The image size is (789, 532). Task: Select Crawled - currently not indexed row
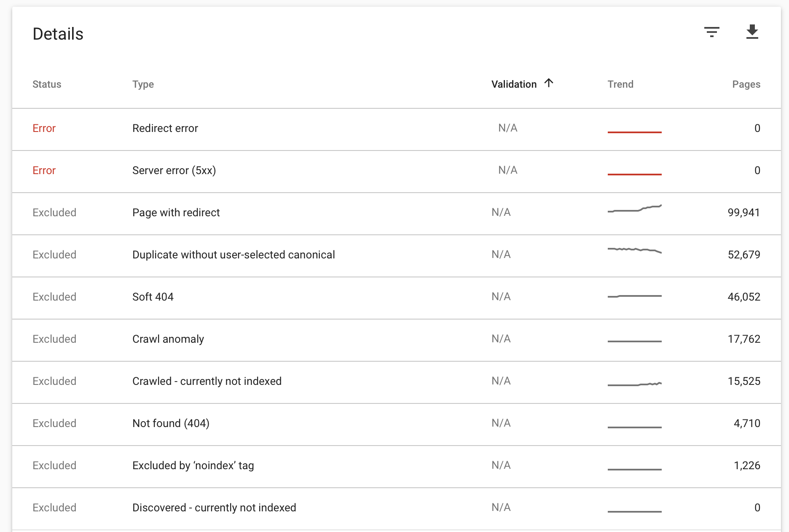coord(397,382)
